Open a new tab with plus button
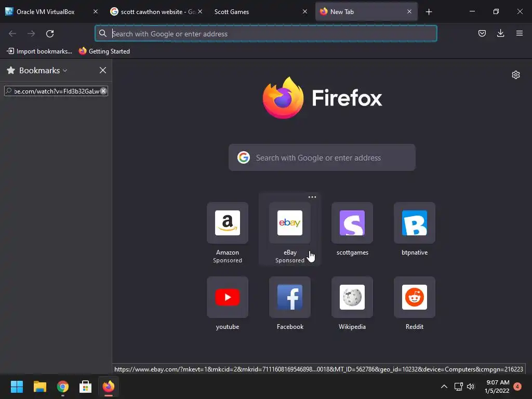The width and height of the screenshot is (532, 399). point(429,12)
